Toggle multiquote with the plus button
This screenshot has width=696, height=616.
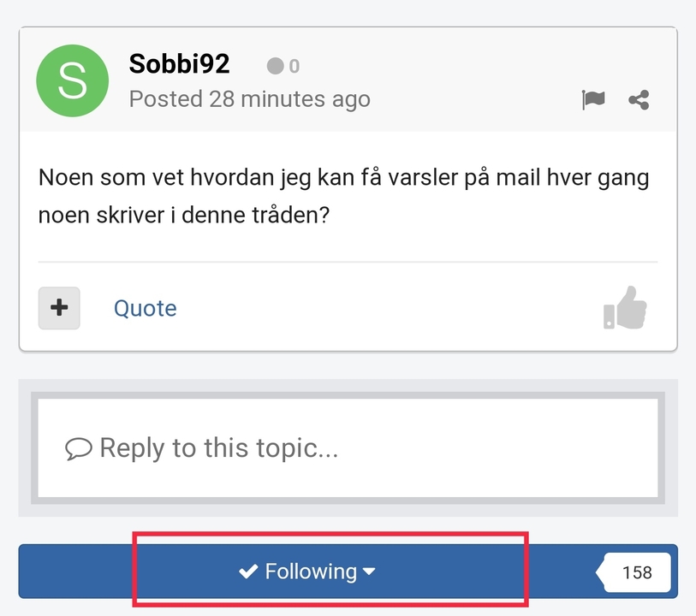tap(59, 308)
